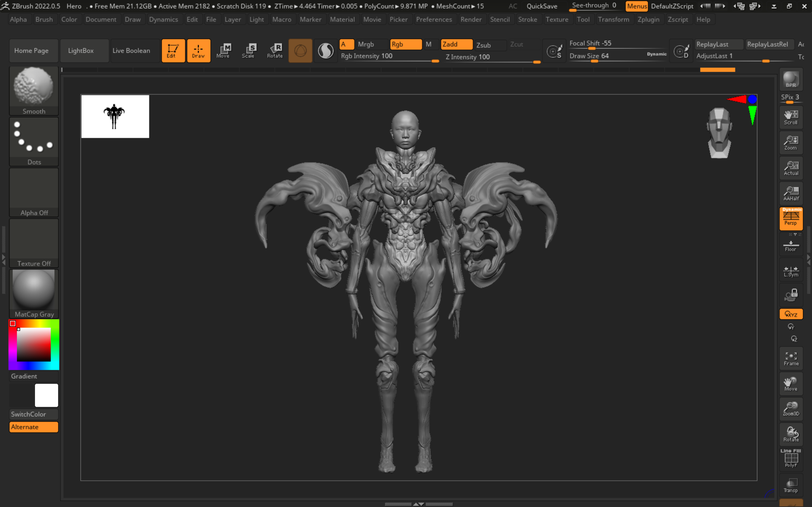This screenshot has height=507, width=812.
Task: Click the Frame mesh icon
Action: (x=790, y=359)
